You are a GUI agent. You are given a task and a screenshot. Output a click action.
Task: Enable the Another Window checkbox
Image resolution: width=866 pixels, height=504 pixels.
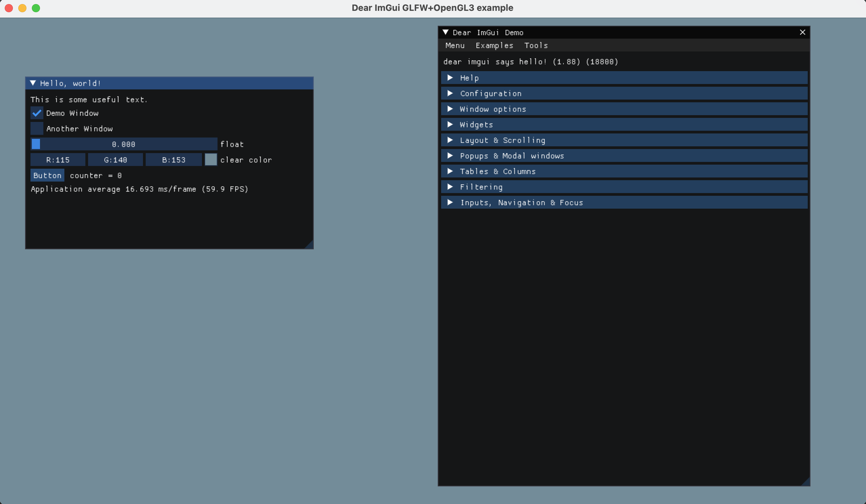tap(37, 128)
